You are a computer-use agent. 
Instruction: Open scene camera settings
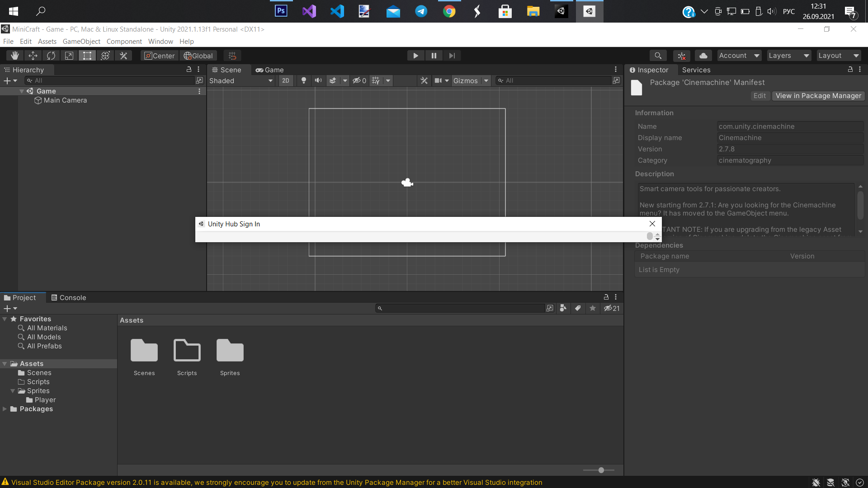442,80
